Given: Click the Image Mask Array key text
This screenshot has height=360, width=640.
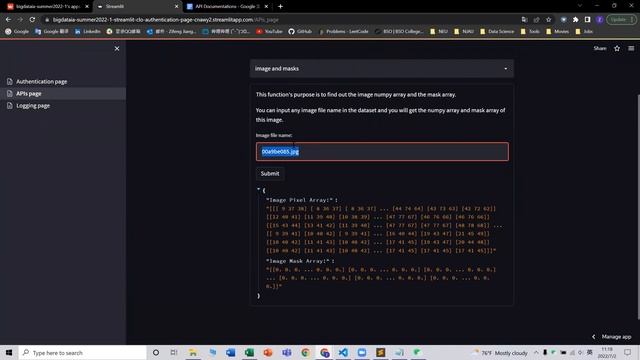Looking at the screenshot, I should pyautogui.click(x=298, y=261).
